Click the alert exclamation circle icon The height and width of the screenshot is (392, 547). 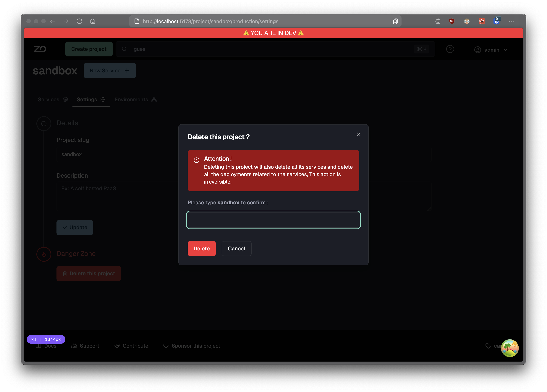click(x=197, y=160)
